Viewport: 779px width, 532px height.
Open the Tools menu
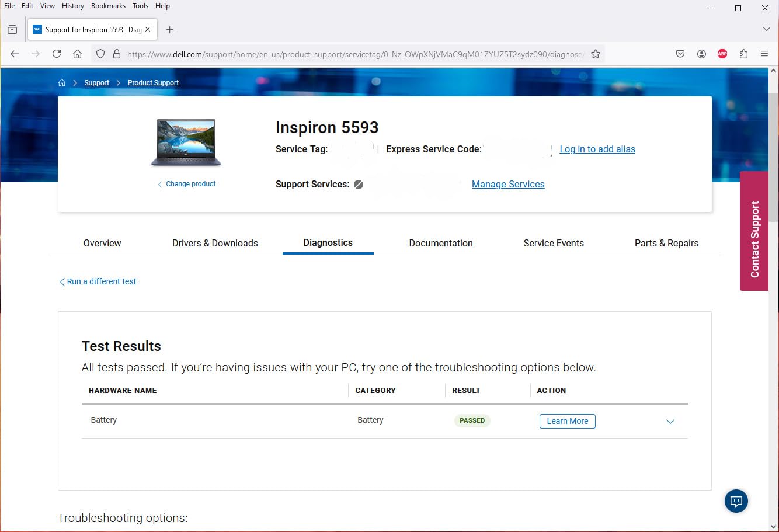click(140, 6)
